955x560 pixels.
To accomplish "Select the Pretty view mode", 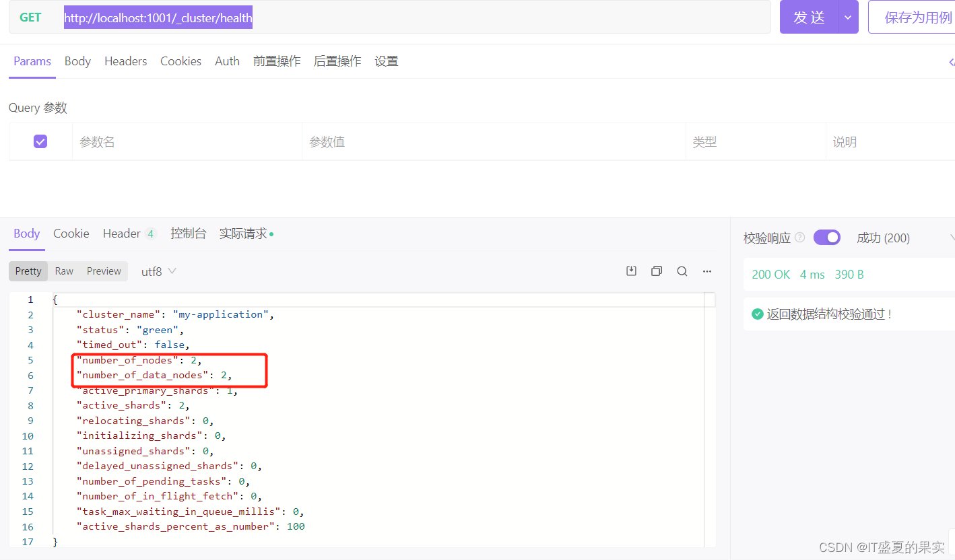I will (x=28, y=271).
